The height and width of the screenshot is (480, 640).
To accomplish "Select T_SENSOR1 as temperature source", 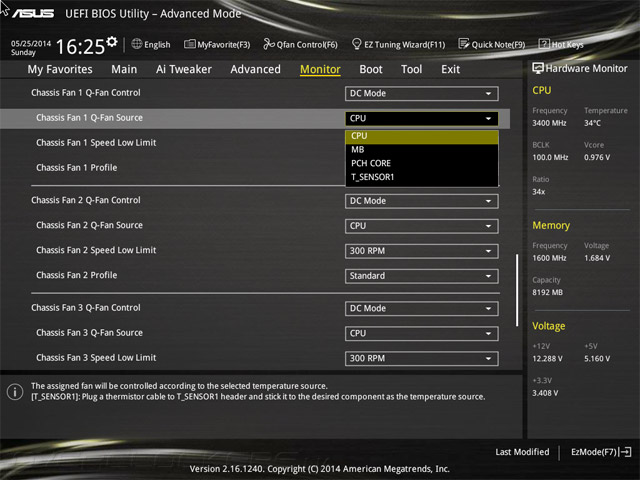I will (422, 177).
